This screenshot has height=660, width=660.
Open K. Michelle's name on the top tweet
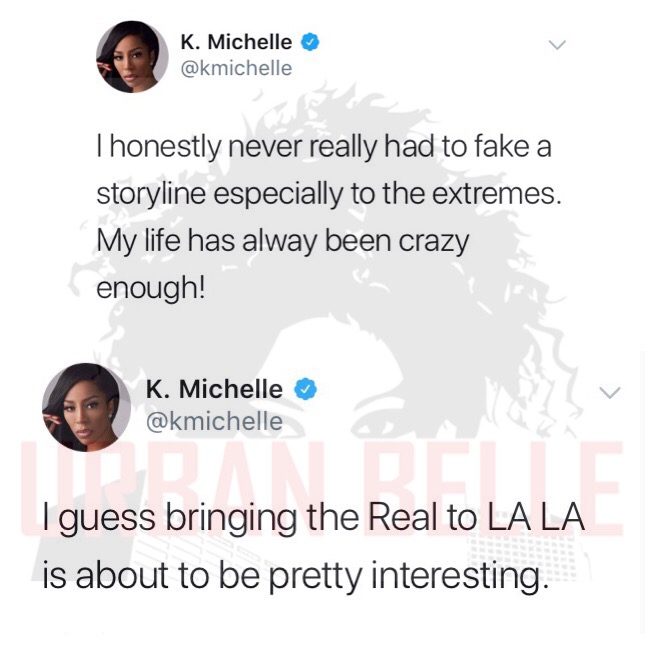point(236,42)
